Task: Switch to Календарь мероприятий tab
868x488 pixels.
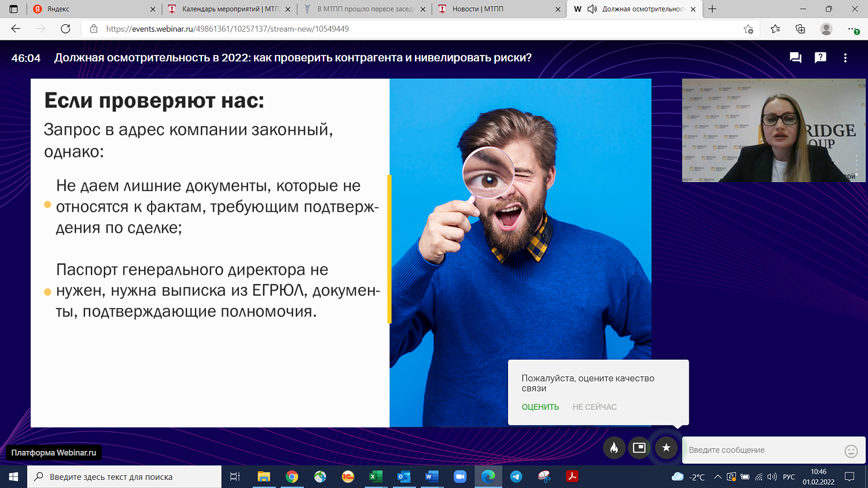Action: 230,9
